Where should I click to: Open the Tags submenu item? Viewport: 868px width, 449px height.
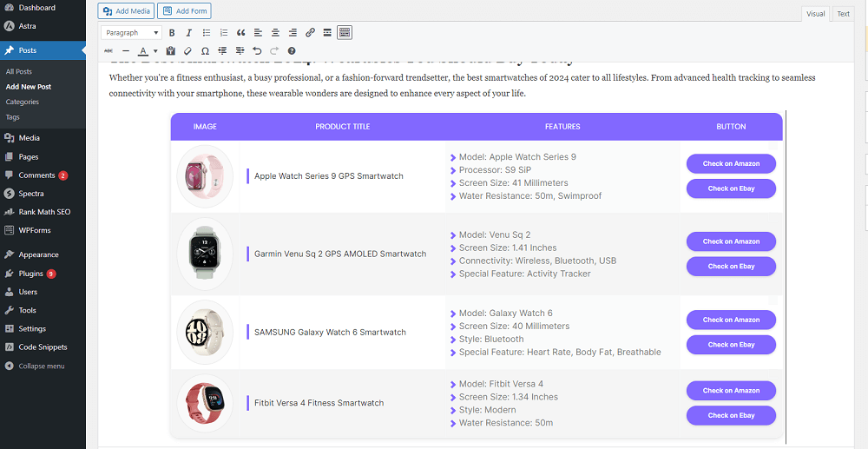click(13, 117)
